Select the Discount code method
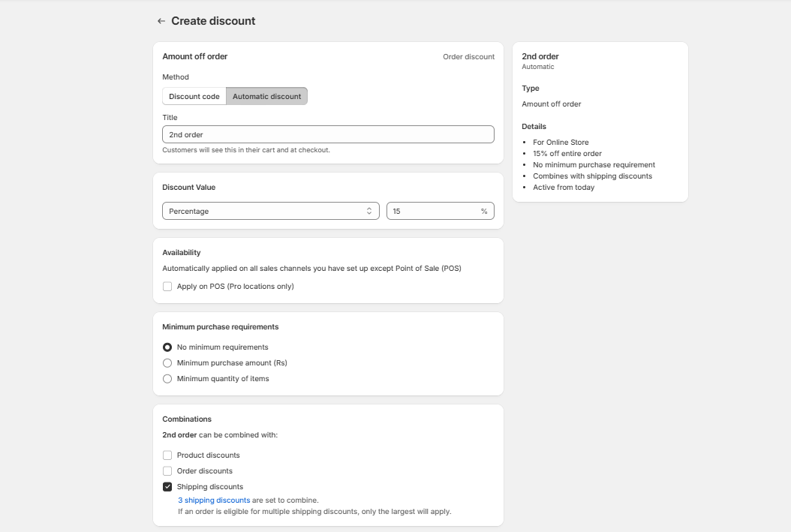The height and width of the screenshot is (532, 791). [194, 96]
